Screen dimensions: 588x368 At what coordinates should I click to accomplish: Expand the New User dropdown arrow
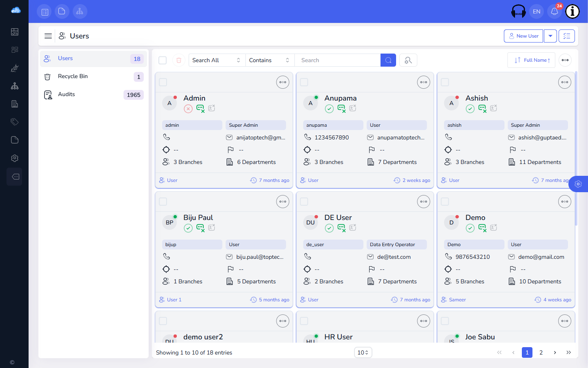coord(550,36)
